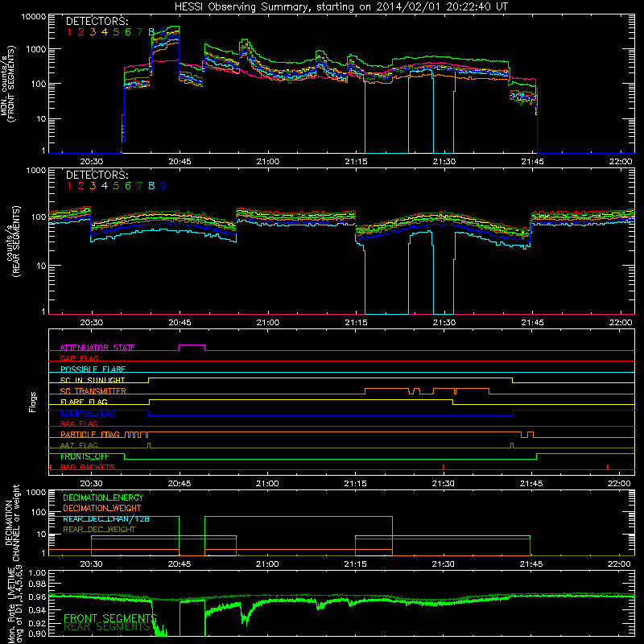
Task: Select green detector 6 in rear segments legend
Action: coord(128,186)
